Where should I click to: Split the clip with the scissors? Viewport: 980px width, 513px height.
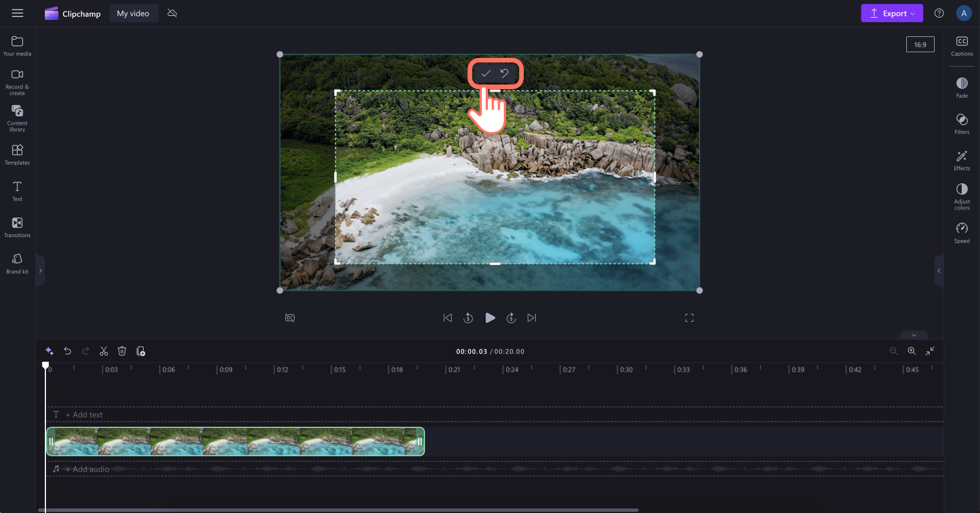(104, 351)
